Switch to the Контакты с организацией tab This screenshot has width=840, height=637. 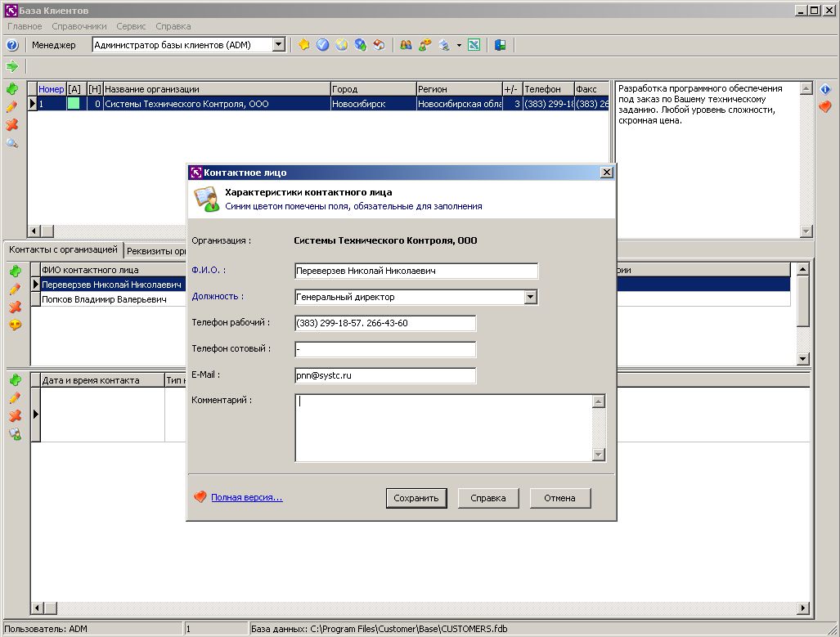[x=64, y=249]
